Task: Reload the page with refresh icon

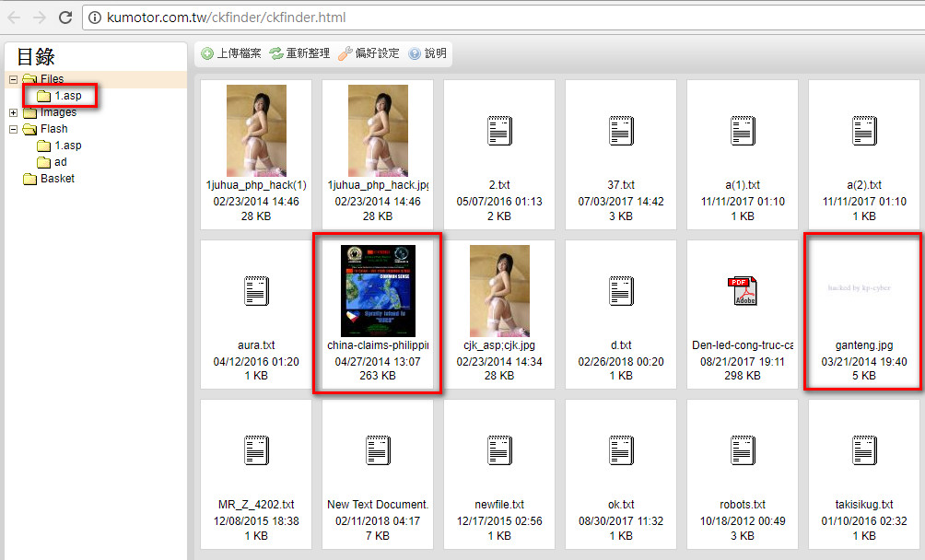Action: pos(65,17)
